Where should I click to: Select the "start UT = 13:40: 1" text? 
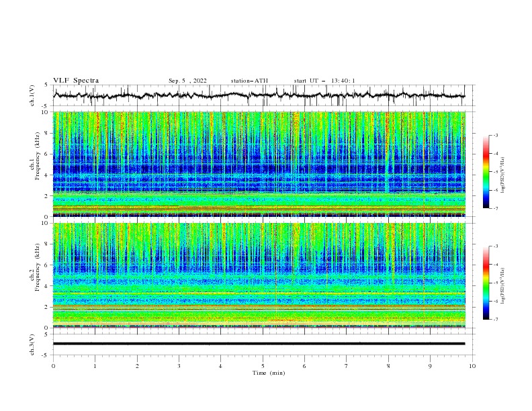pos(324,81)
